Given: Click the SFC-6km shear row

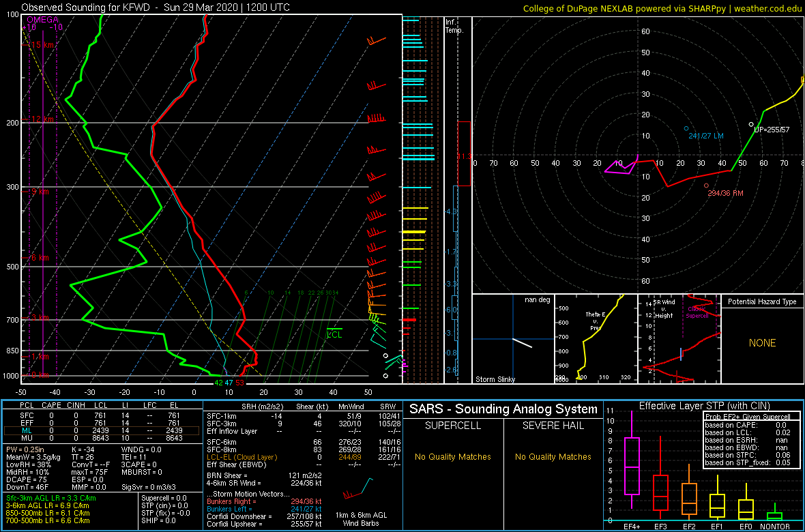Looking at the screenshot, I should tap(304, 441).
